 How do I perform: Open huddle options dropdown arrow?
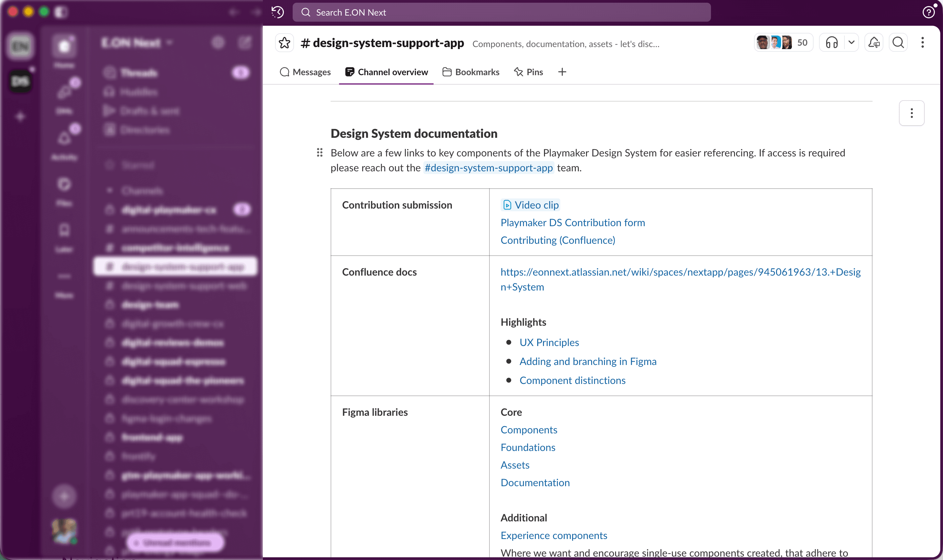coord(851,43)
